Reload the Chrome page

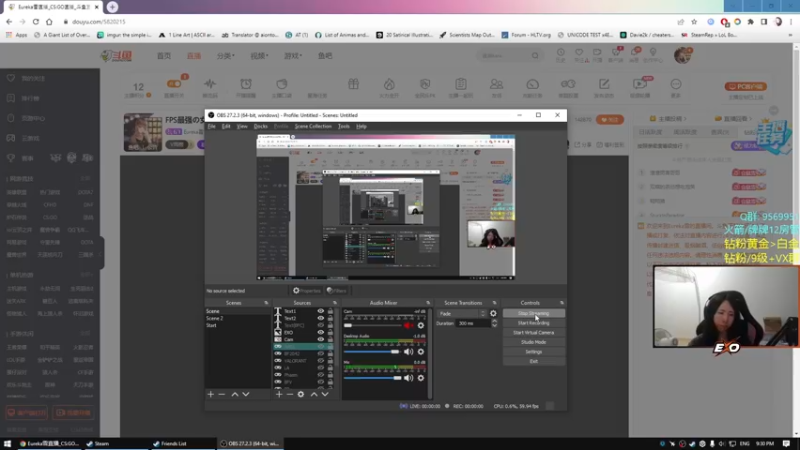click(36, 22)
